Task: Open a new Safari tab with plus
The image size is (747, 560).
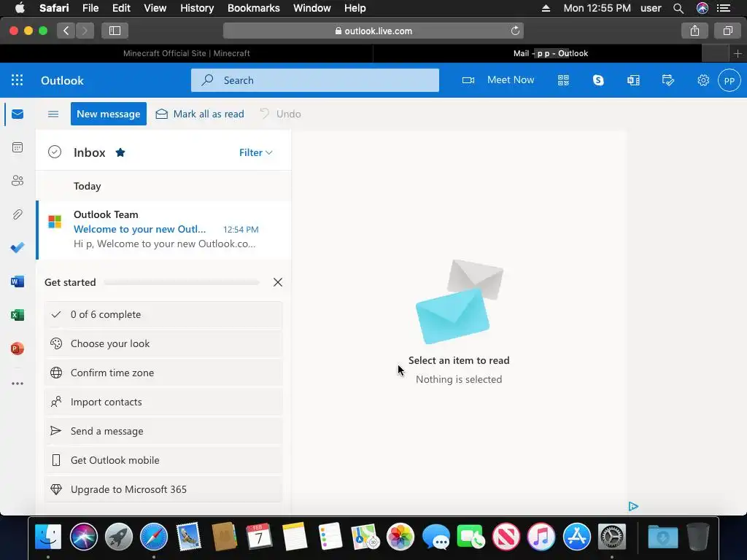Action: [738, 53]
